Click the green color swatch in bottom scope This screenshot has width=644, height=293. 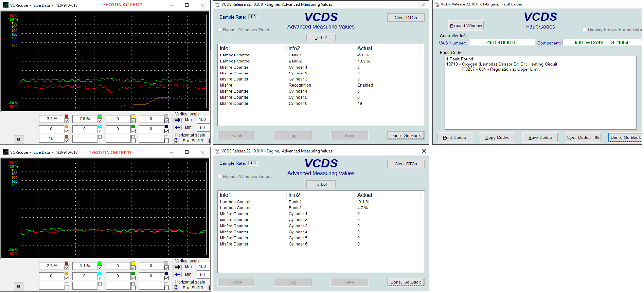[100, 263]
